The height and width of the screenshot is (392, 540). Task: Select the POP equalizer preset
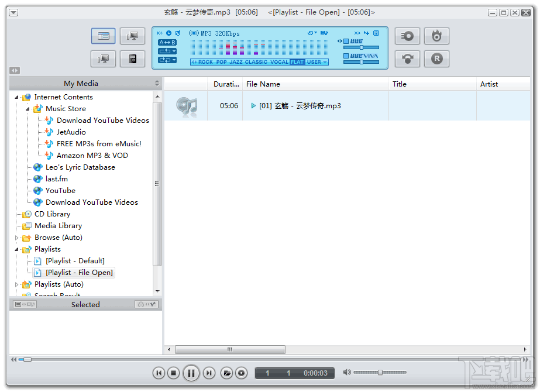click(222, 62)
